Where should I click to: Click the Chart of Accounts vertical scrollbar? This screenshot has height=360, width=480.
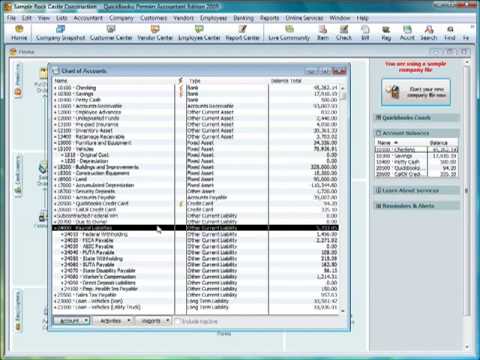[x=343, y=199]
